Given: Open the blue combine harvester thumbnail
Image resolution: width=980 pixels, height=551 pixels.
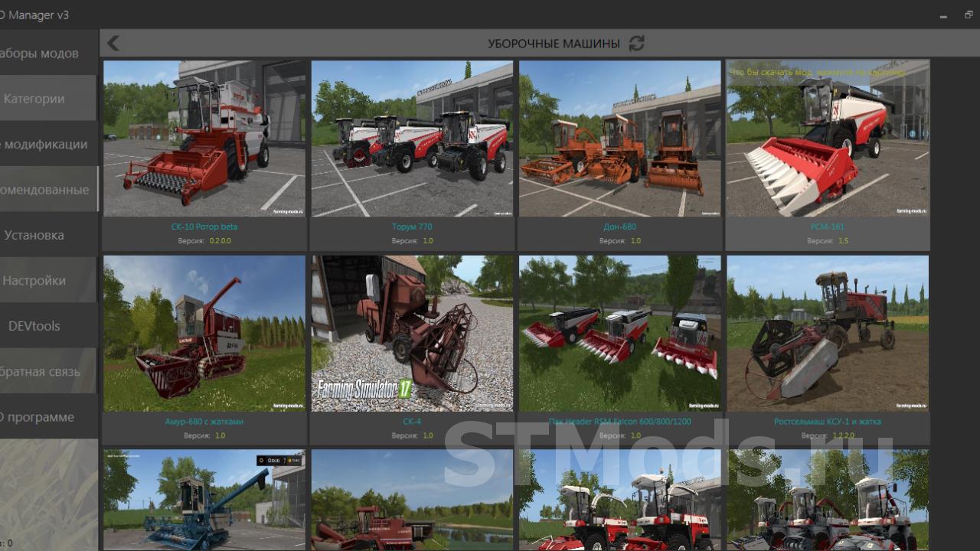Looking at the screenshot, I should point(204,500).
